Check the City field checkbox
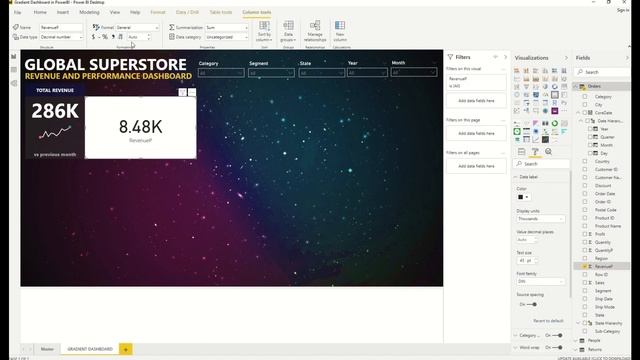Image resolution: width=640 pixels, height=360 pixels. point(585,104)
